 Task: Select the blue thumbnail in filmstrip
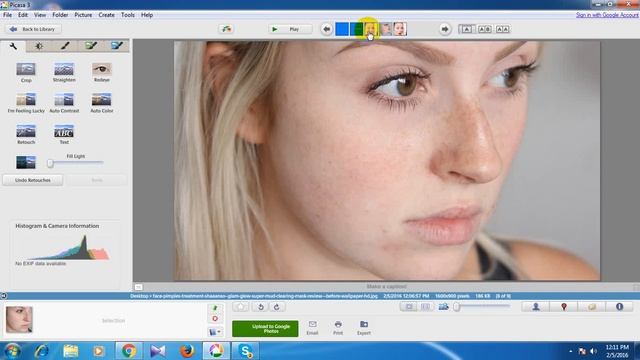point(342,29)
